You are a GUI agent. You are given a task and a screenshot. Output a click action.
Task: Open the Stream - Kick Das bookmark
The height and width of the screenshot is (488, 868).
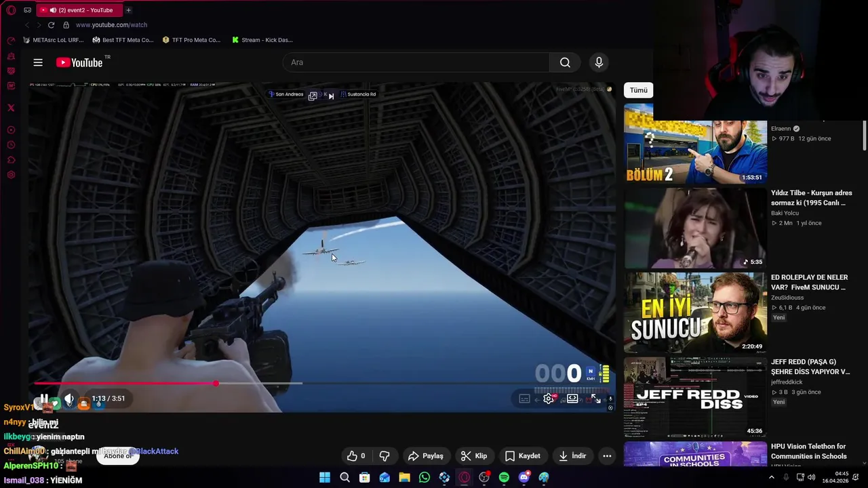coord(262,40)
